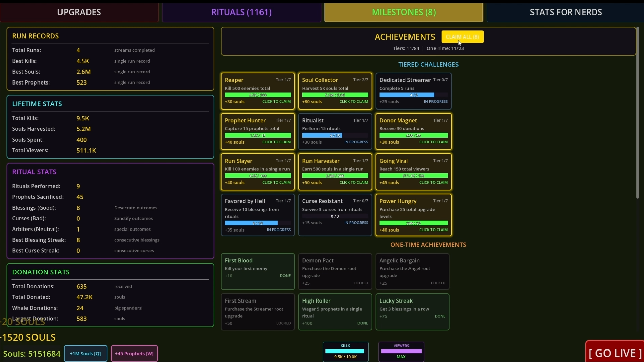Click the Whale Donations value 24
The height and width of the screenshot is (362, 644).
[80, 308]
